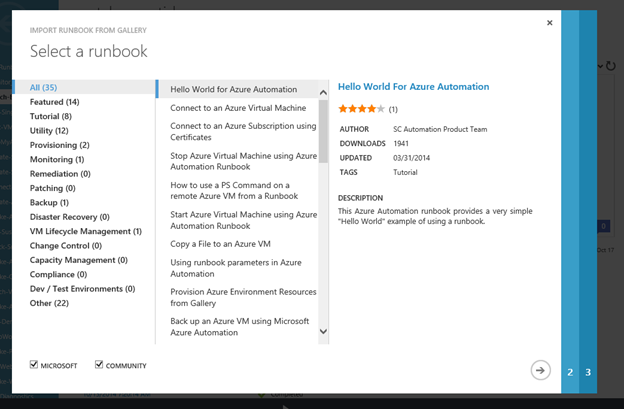
Task: Close the runbook gallery dialog
Action: click(549, 23)
